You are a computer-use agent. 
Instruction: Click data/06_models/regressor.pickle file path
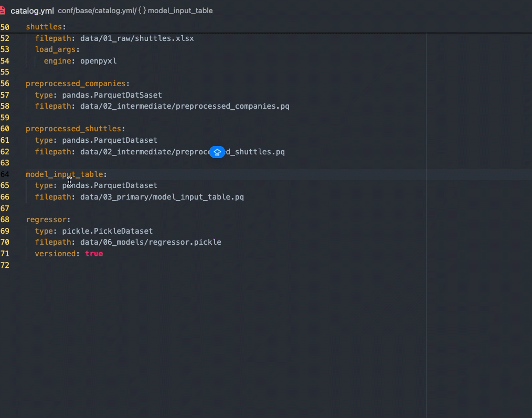point(151,242)
